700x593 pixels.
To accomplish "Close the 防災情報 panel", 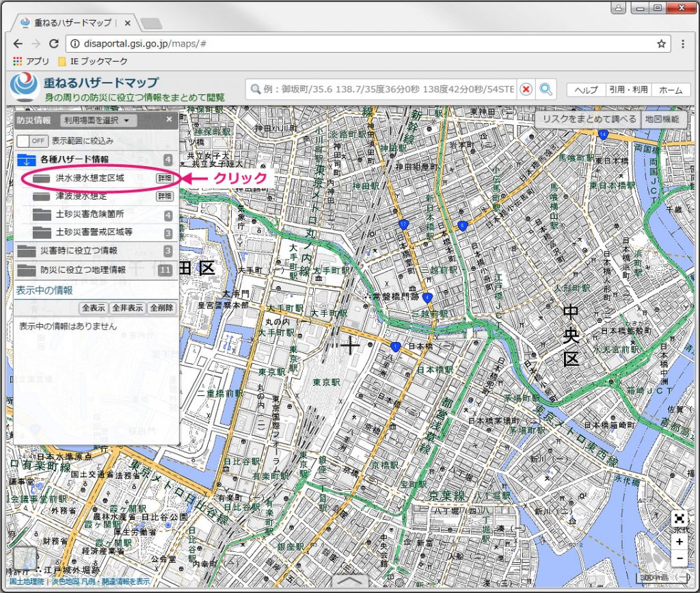I will pyautogui.click(x=170, y=120).
